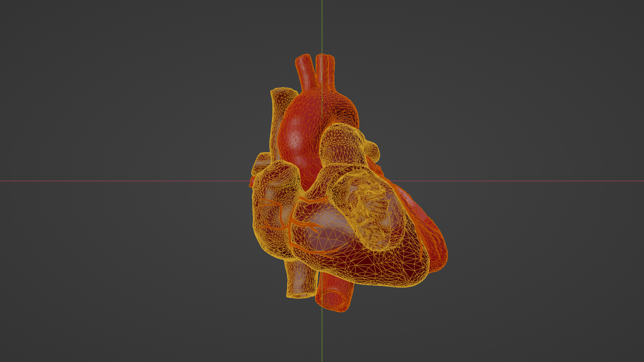644x362 pixels.
Task: Select the yellow wireframe inferior vena cava tube
Action: click(x=301, y=278)
